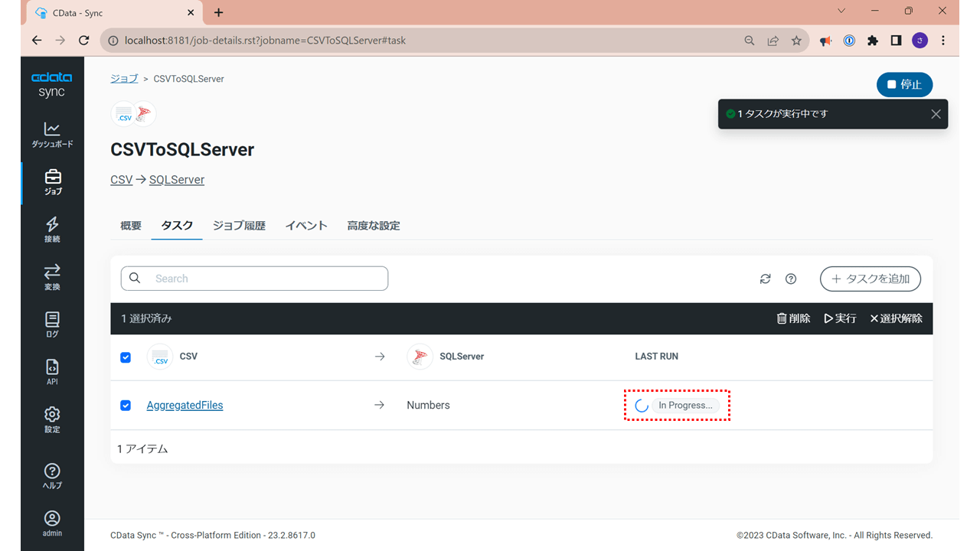Open the 設定 settings gear icon

point(52,419)
